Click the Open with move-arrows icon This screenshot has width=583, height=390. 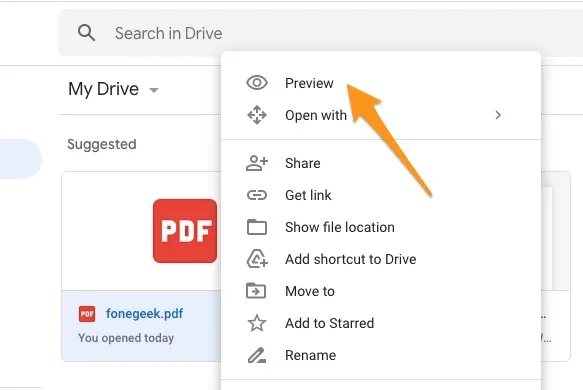257,115
